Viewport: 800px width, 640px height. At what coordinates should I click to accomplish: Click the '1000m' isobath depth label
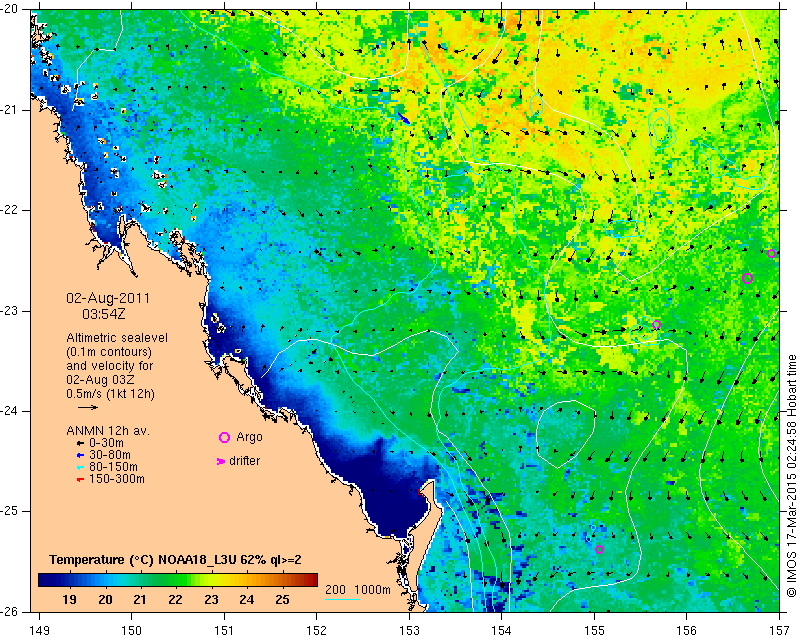pos(372,589)
